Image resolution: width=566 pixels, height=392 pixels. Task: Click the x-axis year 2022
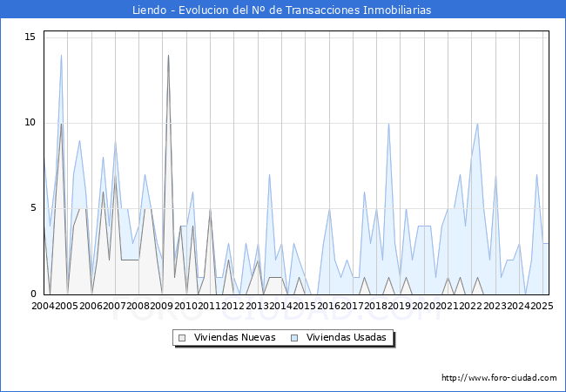click(470, 306)
